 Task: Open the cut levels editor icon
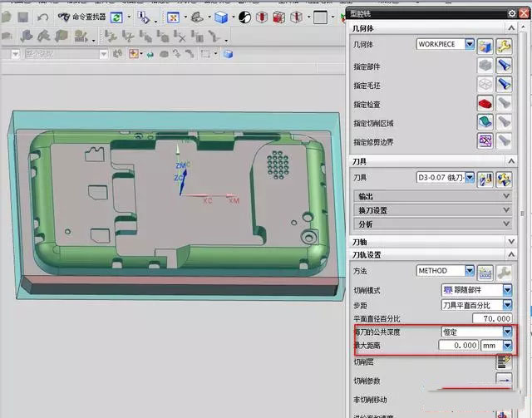pos(503,361)
